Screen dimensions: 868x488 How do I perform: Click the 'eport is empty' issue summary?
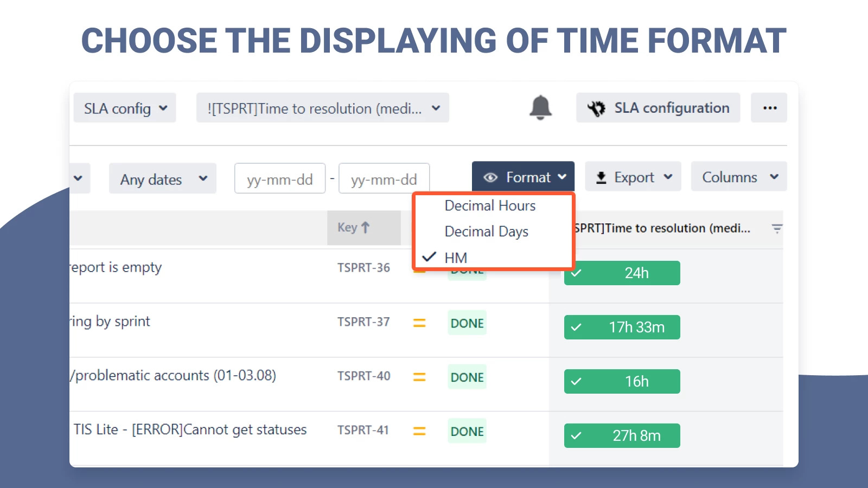[x=116, y=267]
